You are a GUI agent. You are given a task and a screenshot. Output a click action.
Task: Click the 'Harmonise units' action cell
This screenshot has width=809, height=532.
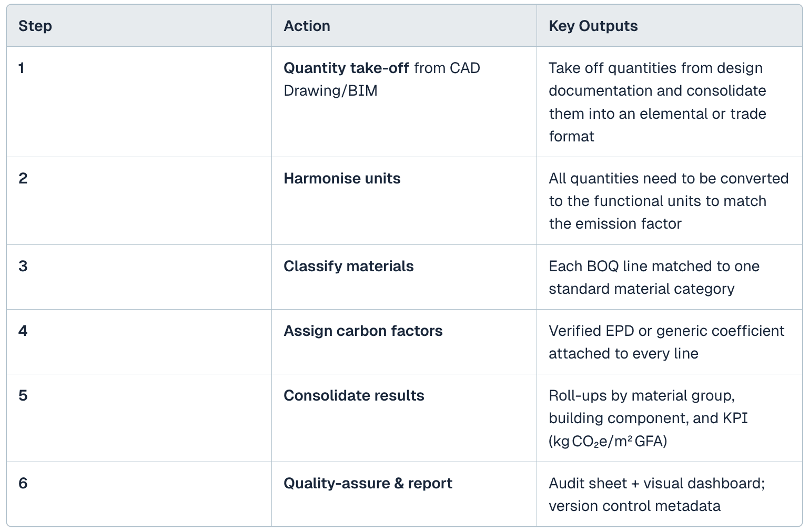point(342,178)
